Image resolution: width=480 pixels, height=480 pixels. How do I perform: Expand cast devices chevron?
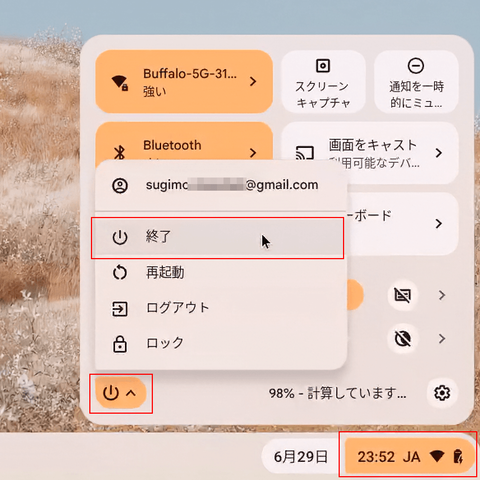point(439,153)
